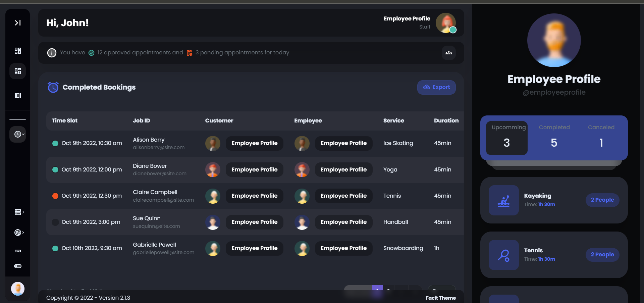The height and width of the screenshot is (303, 644).
Task: Expand the palette face menu in sidebar
Action: (x=18, y=233)
